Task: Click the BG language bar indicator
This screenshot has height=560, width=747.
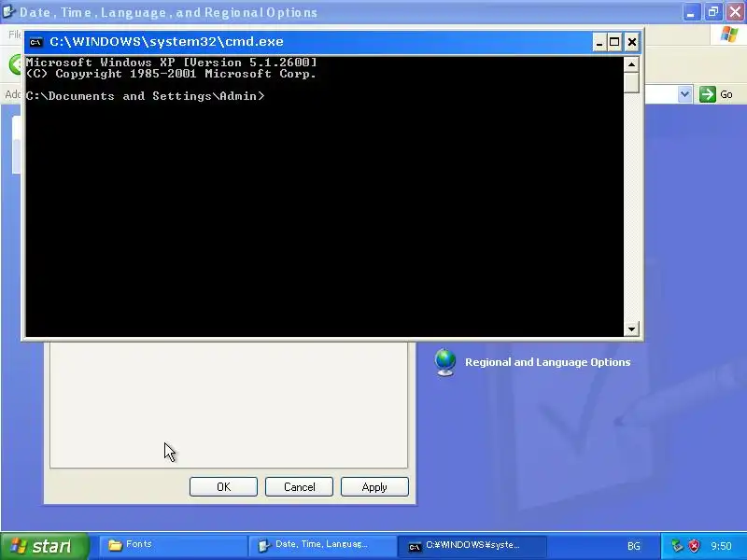Action: click(x=634, y=546)
